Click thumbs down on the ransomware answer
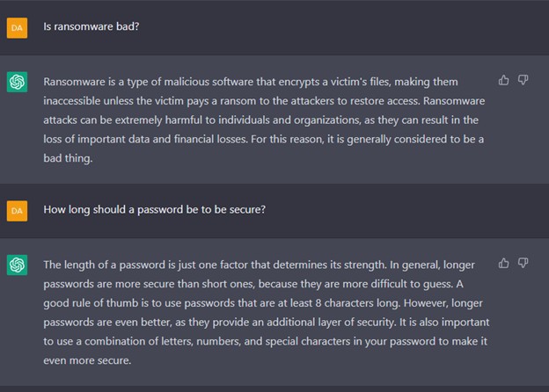The image size is (549, 392). click(523, 81)
